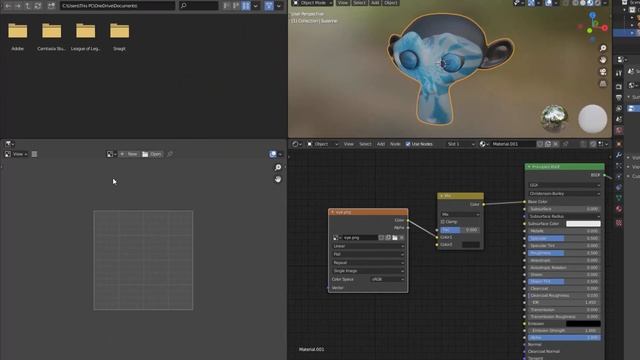This screenshot has height=360, width=640.
Task: Select the Snagit folder
Action: point(119,37)
